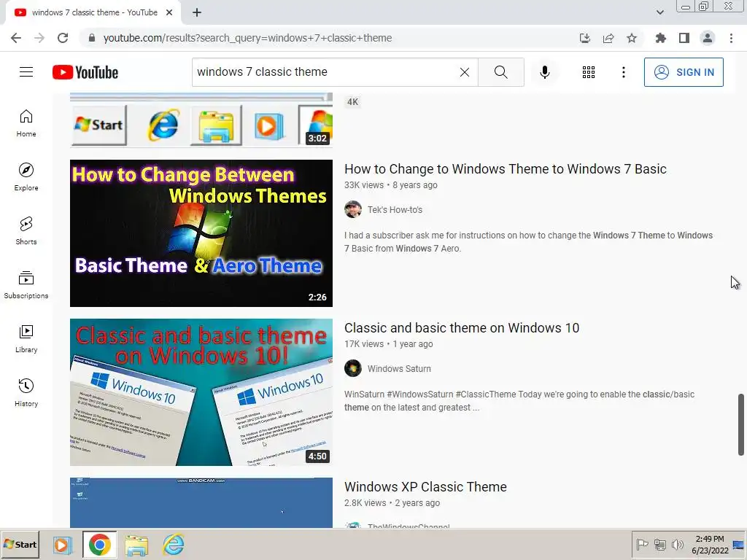Open Shorts in the sidebar
The image size is (747, 560).
pyautogui.click(x=26, y=231)
